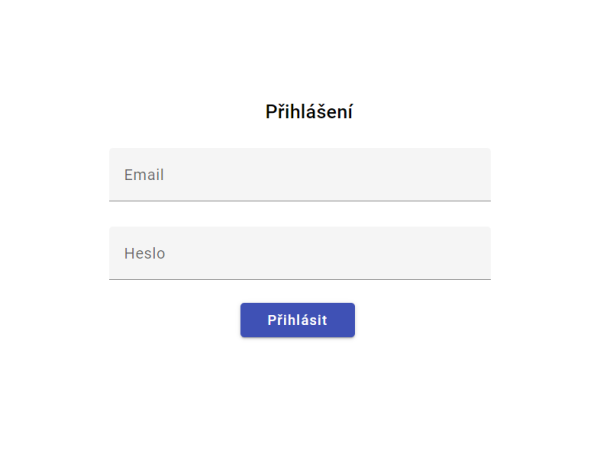Click the field above the Přihlásit button
This screenshot has width=600, height=460.
point(299,253)
